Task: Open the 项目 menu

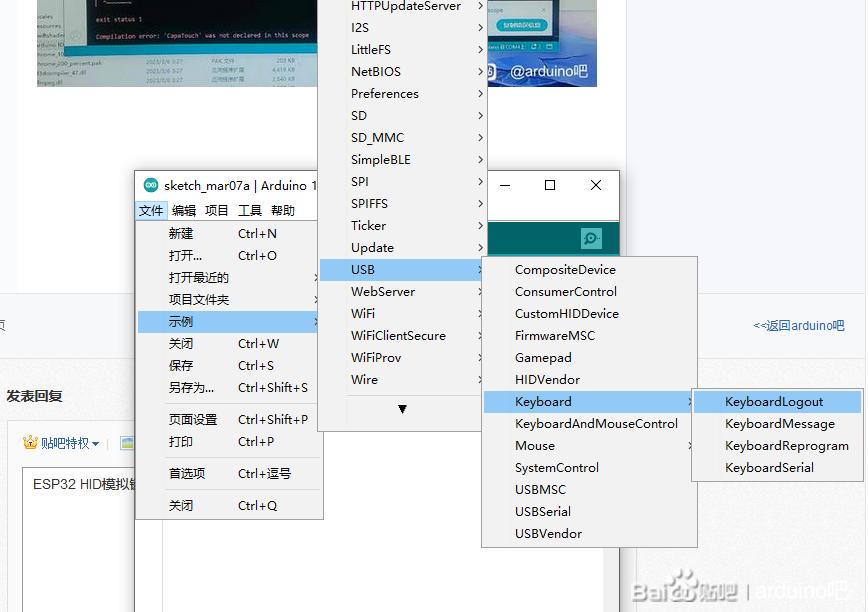Action: tap(216, 210)
